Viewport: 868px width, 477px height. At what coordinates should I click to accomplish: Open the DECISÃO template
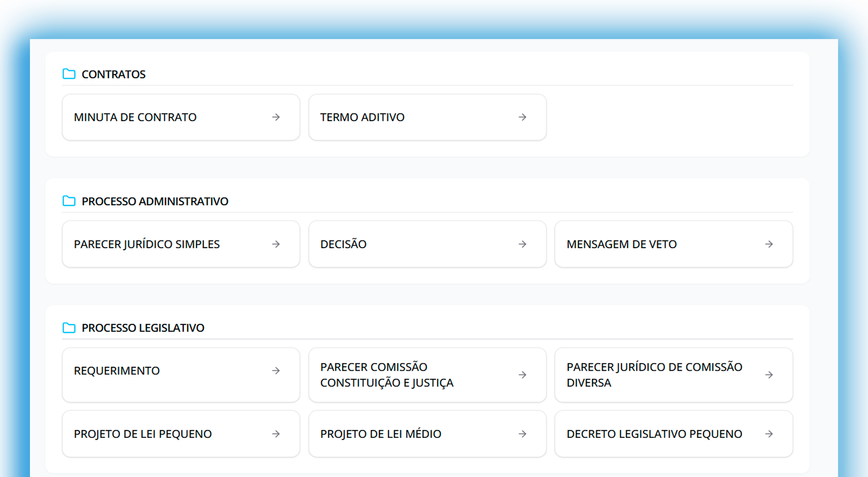(x=427, y=244)
